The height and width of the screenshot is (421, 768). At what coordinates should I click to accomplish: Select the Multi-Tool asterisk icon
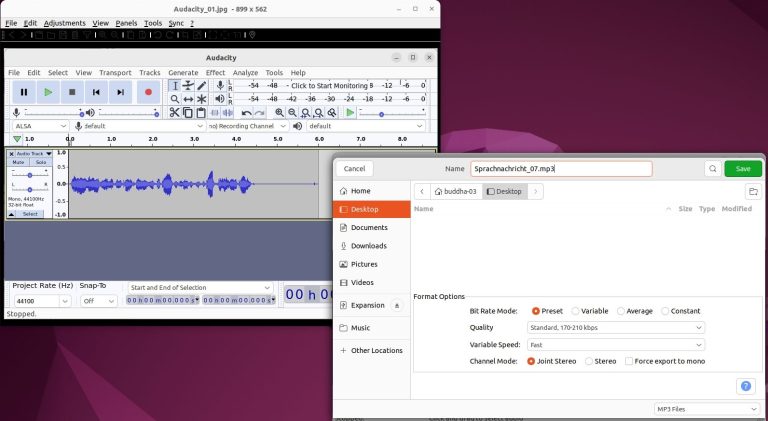click(x=201, y=99)
